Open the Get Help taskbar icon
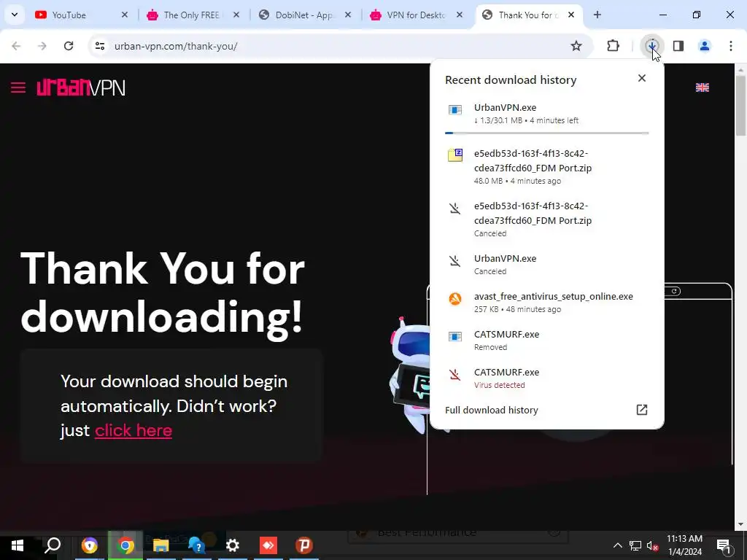Viewport: 747px width, 560px height. 197,545
